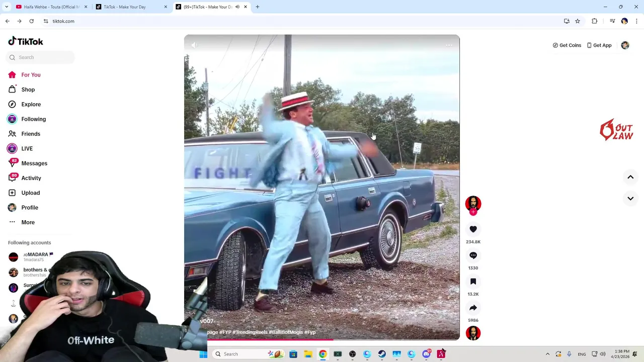The image size is (644, 362).
Task: Open Chrome profile avatar
Action: pyautogui.click(x=624, y=21)
